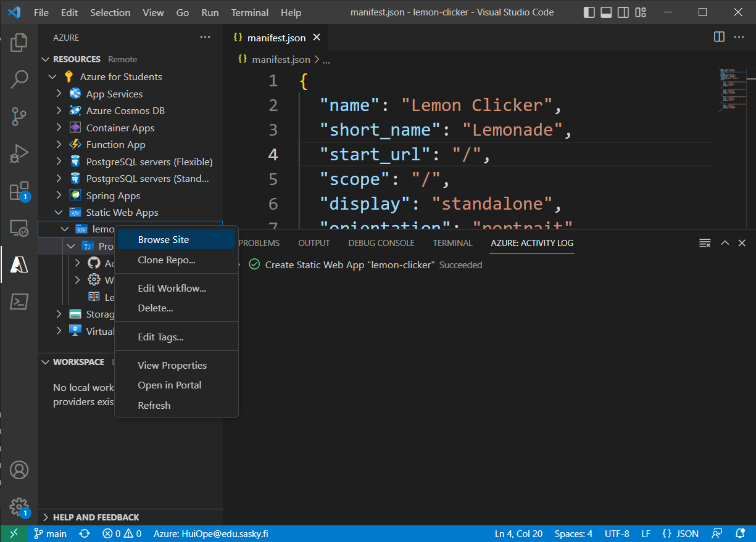Screen dimensions: 756x542
Task: Click the Spring Apps leaf icon
Action: (x=75, y=195)
